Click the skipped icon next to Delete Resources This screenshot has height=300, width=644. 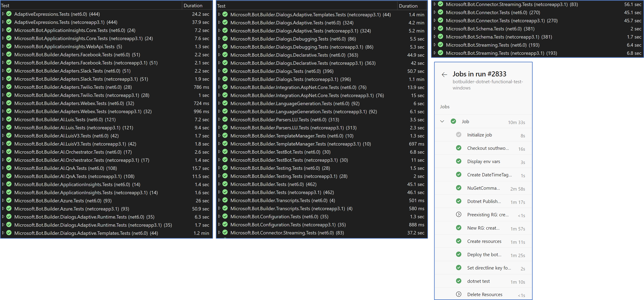[x=459, y=294]
